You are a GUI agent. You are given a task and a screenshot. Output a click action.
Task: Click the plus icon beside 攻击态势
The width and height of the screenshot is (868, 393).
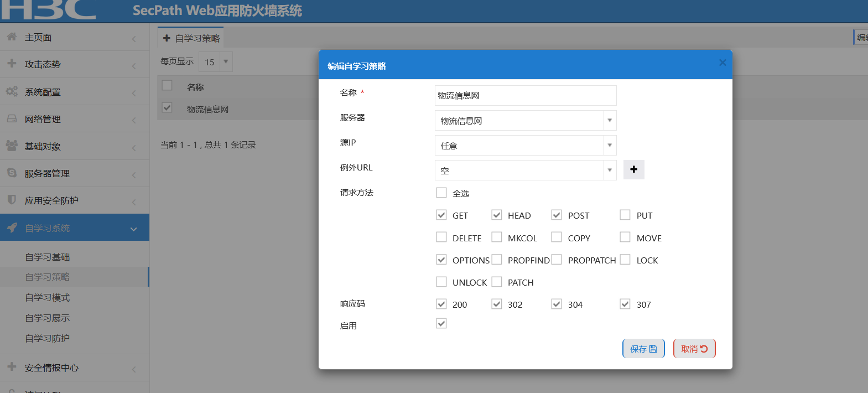coord(12,64)
